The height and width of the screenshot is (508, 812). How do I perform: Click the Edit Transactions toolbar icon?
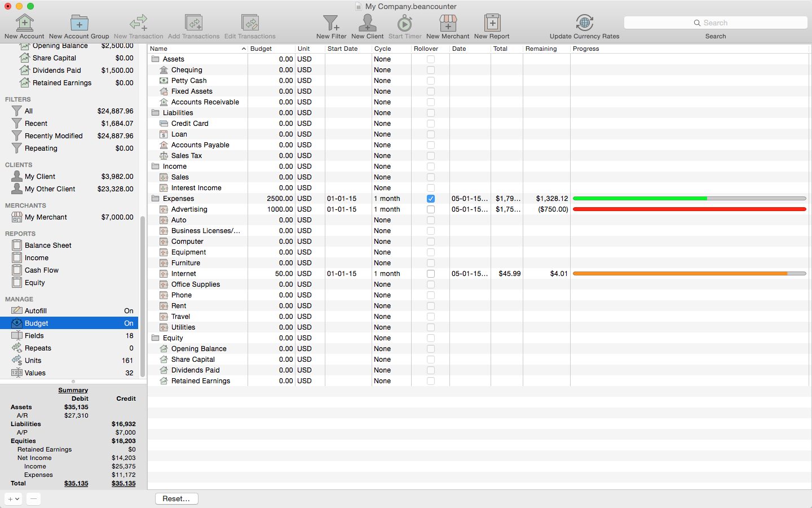point(250,23)
